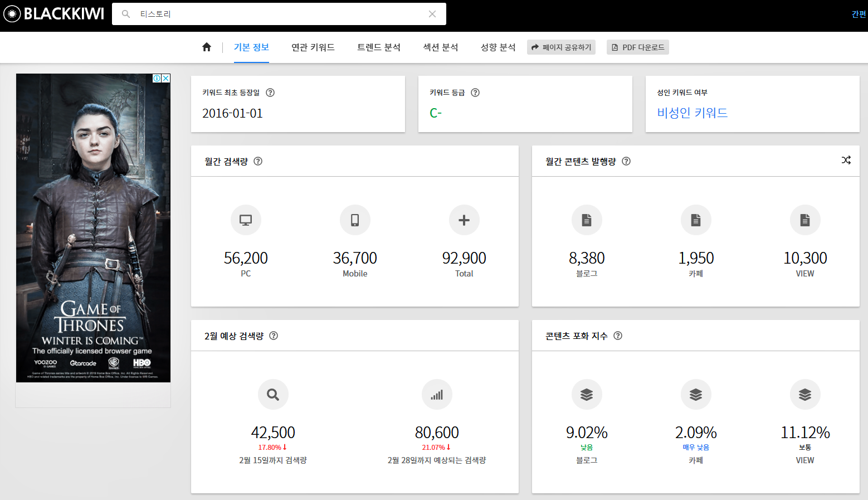
Task: Click the 비성인 키워드 text
Action: (x=692, y=113)
